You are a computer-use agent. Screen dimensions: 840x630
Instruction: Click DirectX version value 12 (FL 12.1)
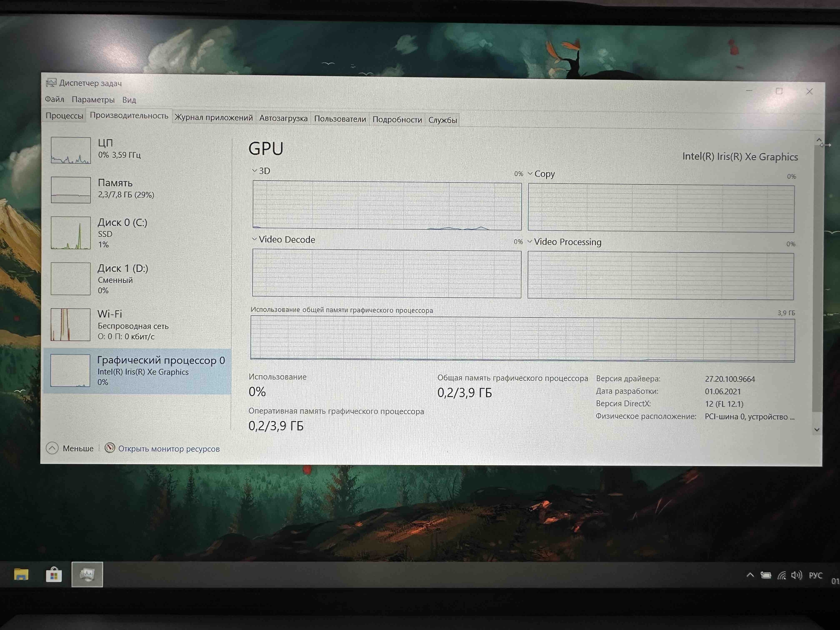724,404
